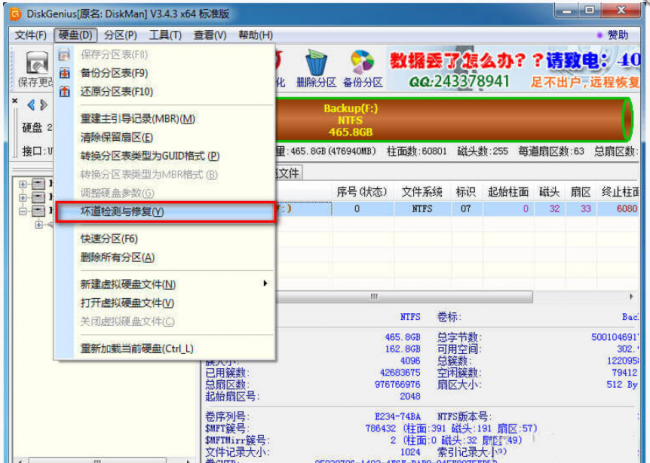Collapse the third disk tree node
650x463 pixels.
pos(23,211)
